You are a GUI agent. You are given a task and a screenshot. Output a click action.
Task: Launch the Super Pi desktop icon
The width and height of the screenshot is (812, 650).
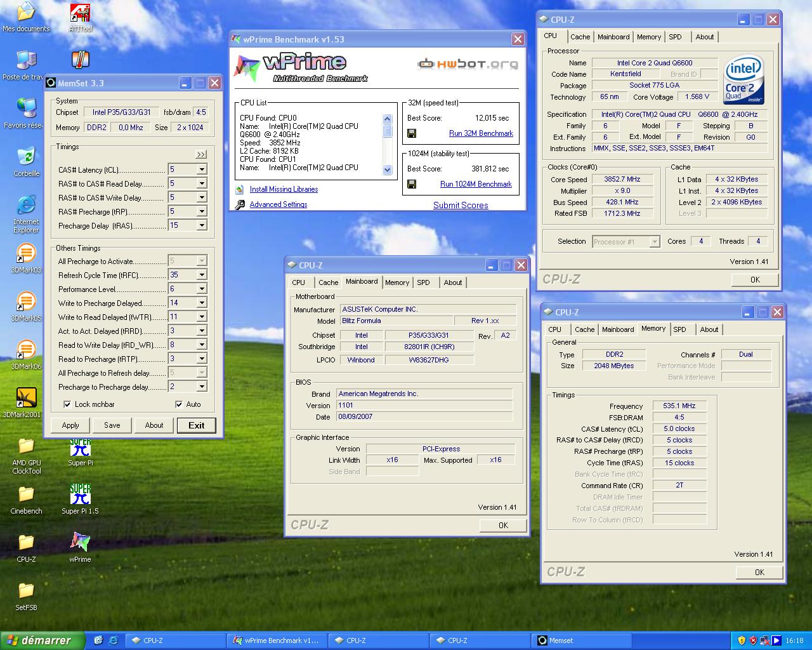coord(80,447)
